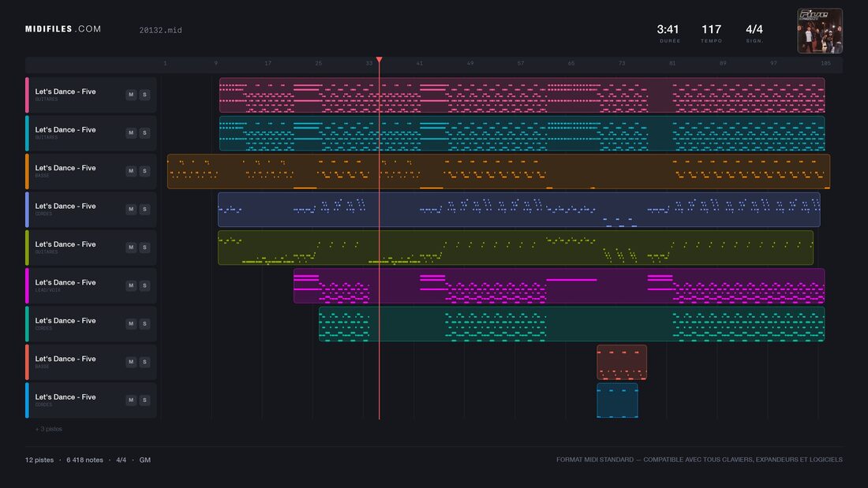Image resolution: width=868 pixels, height=488 pixels.
Task: Jump to bar 9 on the ruler
Action: (x=216, y=64)
